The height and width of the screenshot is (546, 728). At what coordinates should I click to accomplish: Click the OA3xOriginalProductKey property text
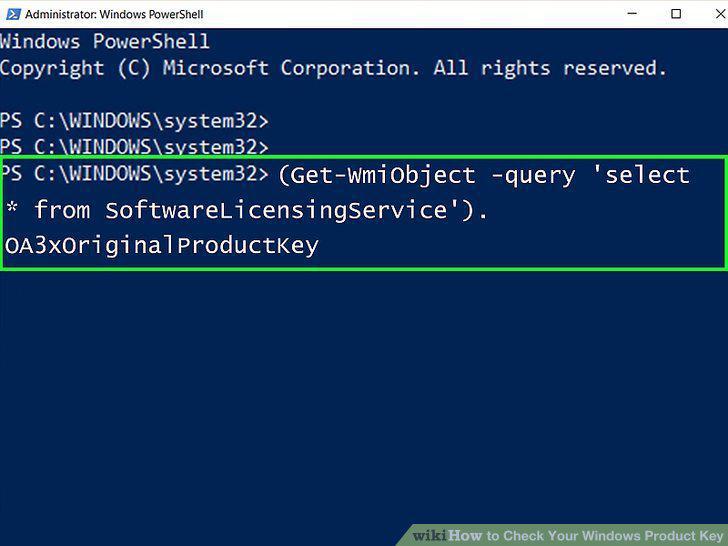pyautogui.click(x=162, y=246)
